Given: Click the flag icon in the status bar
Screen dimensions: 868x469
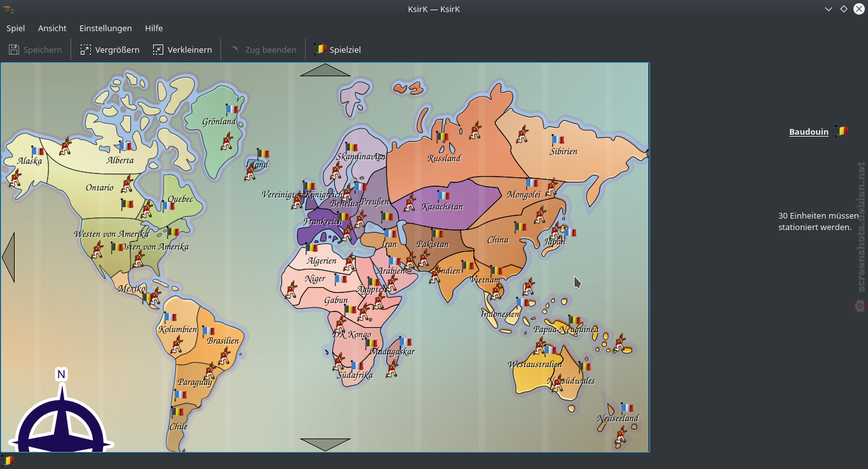Looking at the screenshot, I should click(8, 461).
